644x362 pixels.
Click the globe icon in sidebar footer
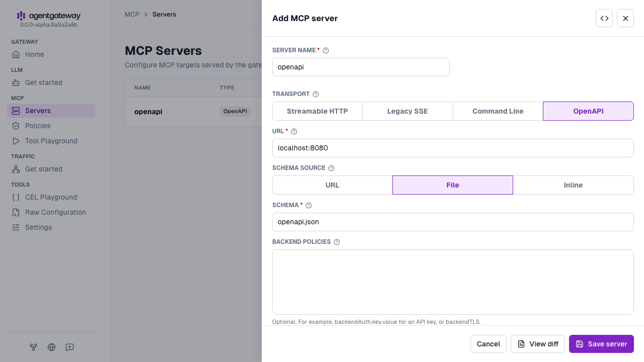51,347
